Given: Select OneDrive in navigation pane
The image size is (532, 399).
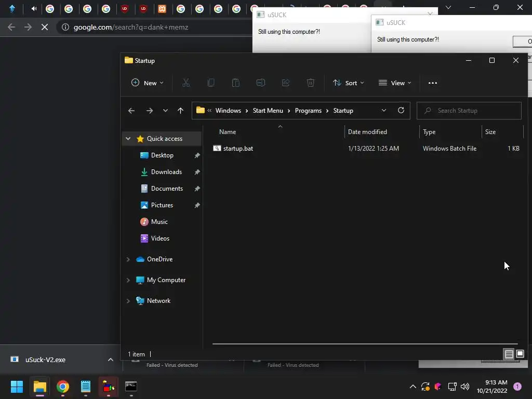Looking at the screenshot, I should pyautogui.click(x=159, y=259).
